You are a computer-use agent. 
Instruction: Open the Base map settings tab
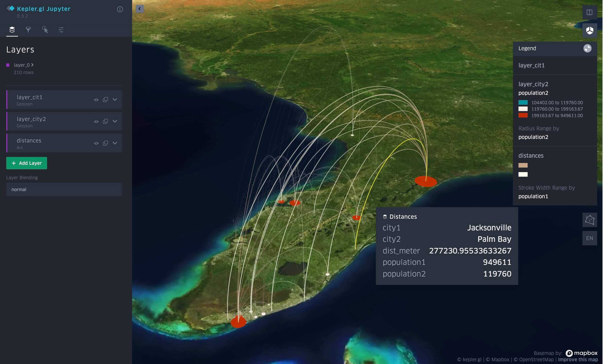(61, 30)
